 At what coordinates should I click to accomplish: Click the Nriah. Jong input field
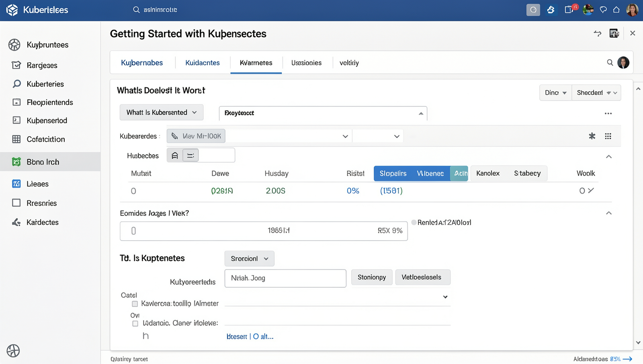click(x=285, y=278)
